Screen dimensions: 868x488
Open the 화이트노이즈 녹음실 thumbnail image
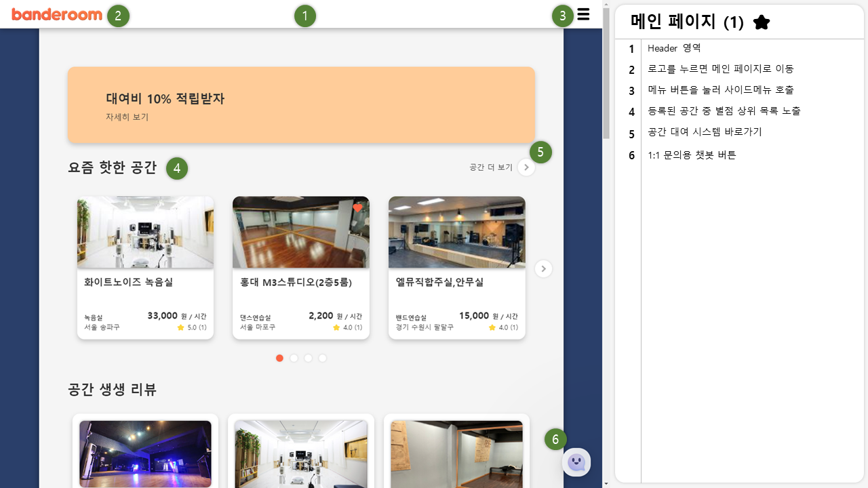pyautogui.click(x=145, y=232)
